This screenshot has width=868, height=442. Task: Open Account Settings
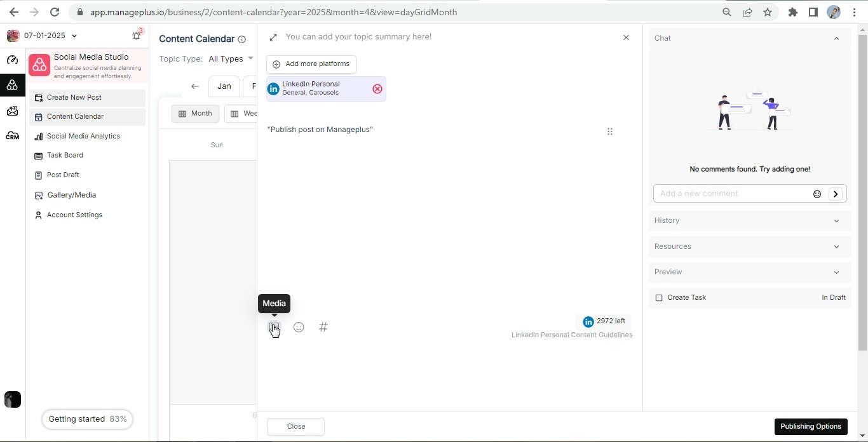pos(88,215)
